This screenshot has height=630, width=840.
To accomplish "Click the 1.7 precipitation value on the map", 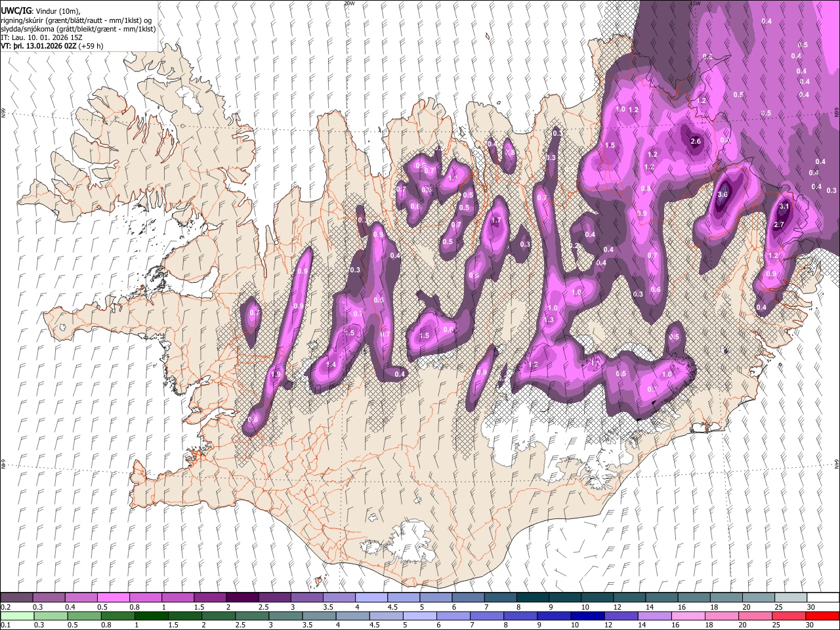I will click(496, 220).
